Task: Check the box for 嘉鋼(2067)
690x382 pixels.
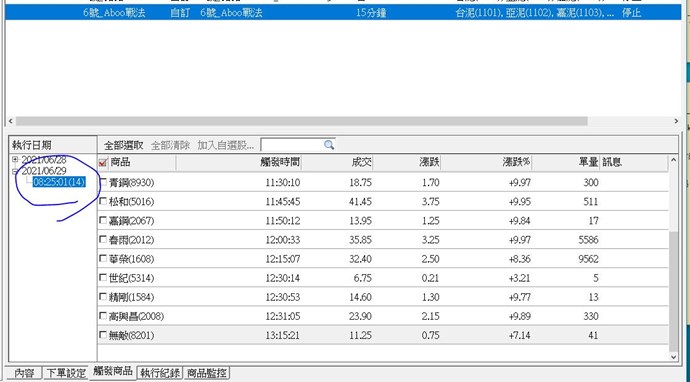Action: (103, 220)
